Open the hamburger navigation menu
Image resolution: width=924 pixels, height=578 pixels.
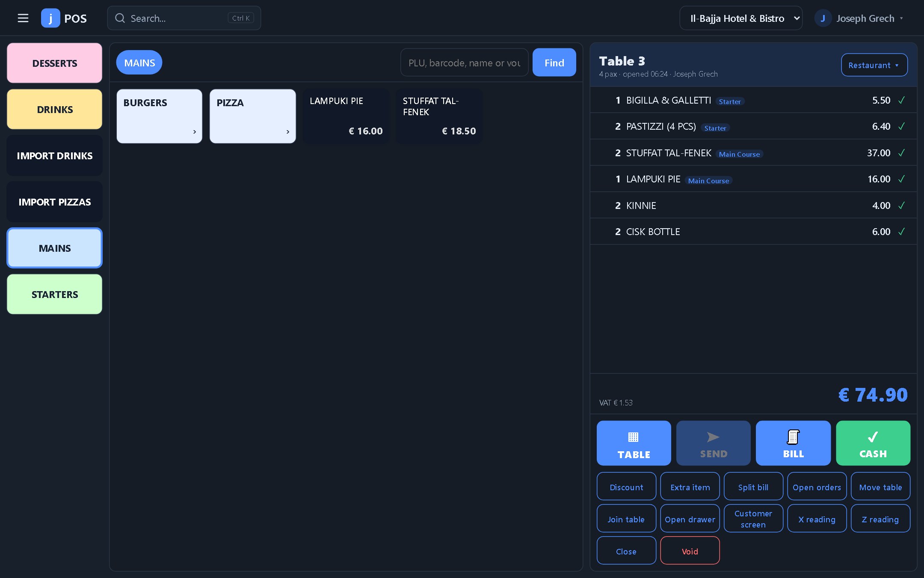coord(23,18)
